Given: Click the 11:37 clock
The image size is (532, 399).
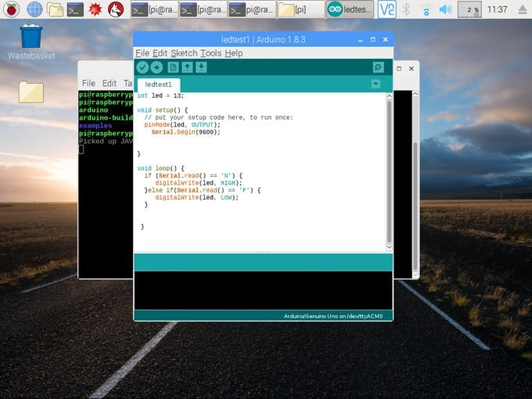Looking at the screenshot, I should [x=498, y=9].
